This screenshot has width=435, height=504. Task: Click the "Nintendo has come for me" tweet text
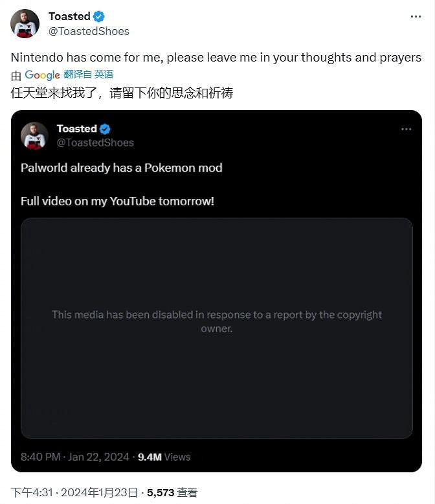tap(216, 58)
